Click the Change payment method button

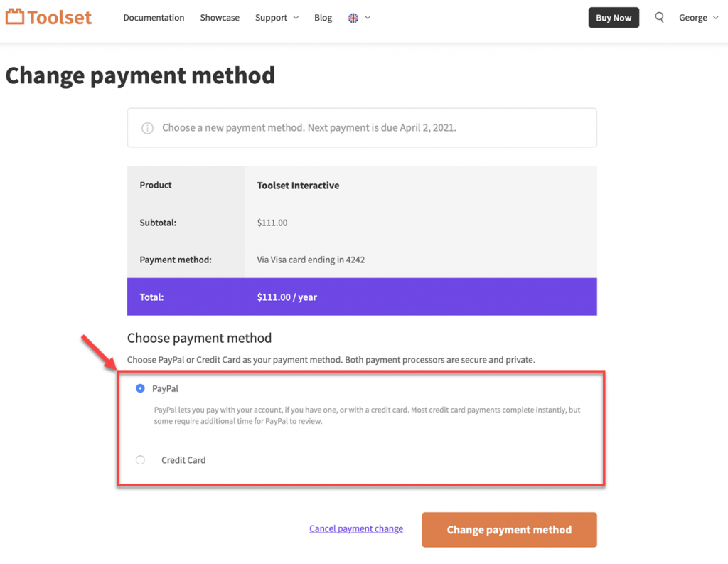point(509,530)
